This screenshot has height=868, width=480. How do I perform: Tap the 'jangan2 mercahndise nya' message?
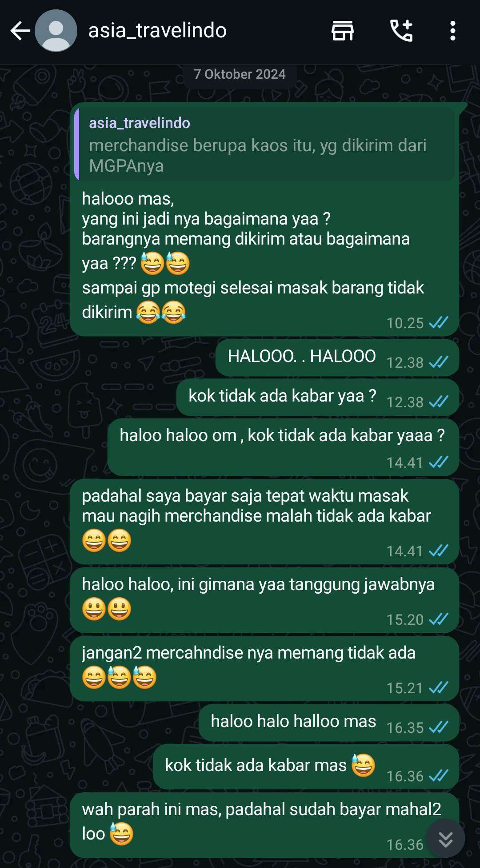click(x=264, y=668)
